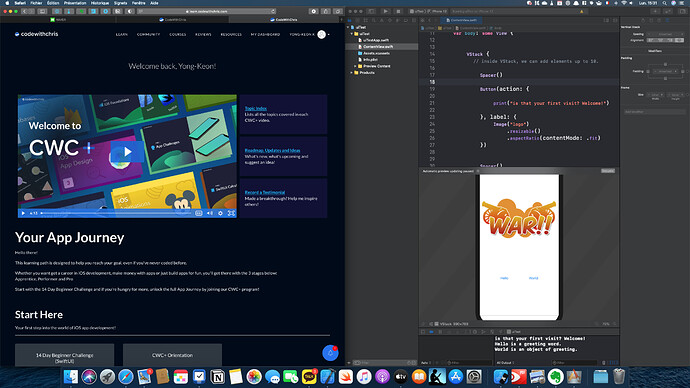Open Notion from the Dock
This screenshot has width=690, height=388.
[x=217, y=377]
